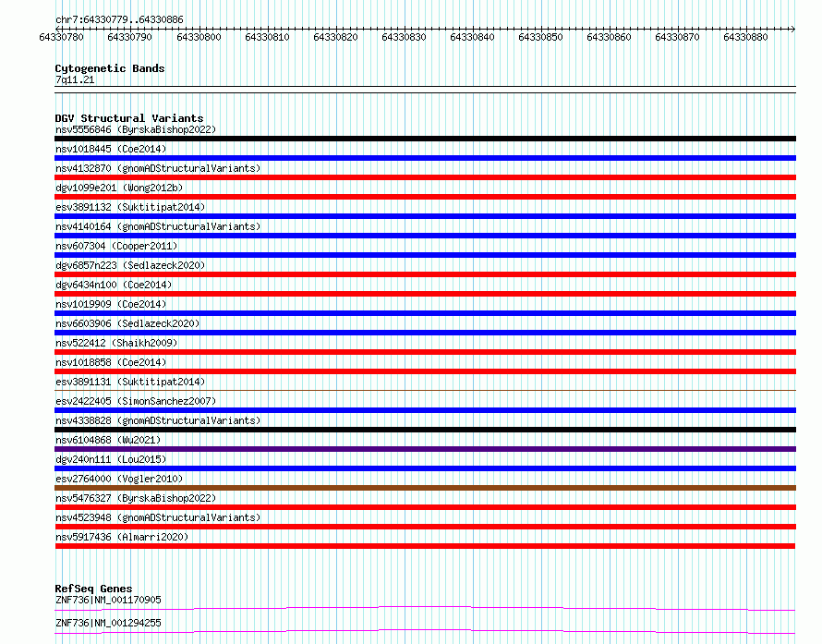Click ruler position 64330800
Screen dimensions: 822x644
click(199, 37)
